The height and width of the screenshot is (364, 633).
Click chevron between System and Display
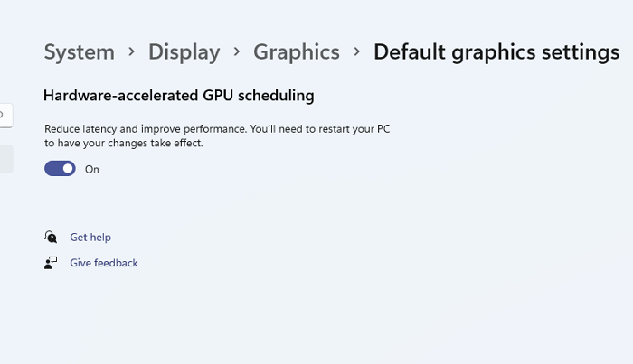(132, 51)
